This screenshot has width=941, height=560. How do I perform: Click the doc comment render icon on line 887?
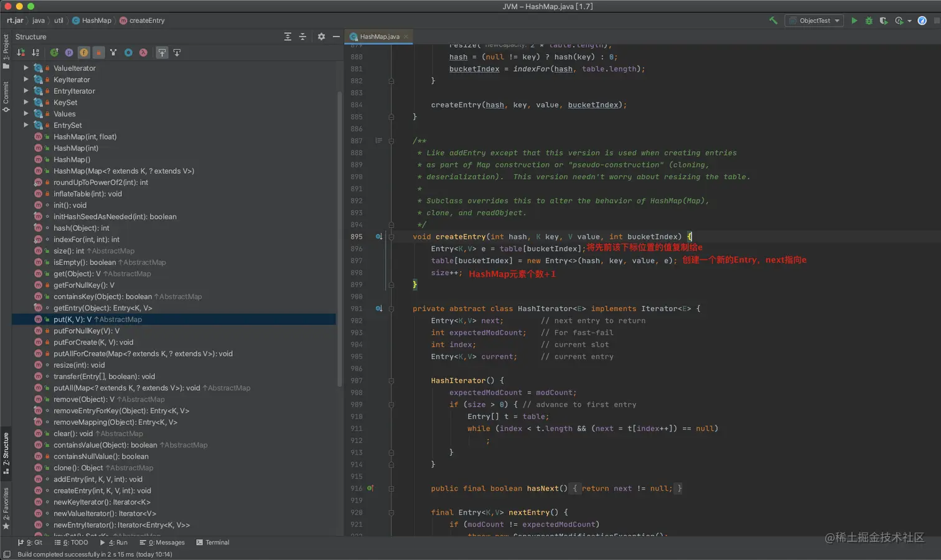tap(378, 141)
